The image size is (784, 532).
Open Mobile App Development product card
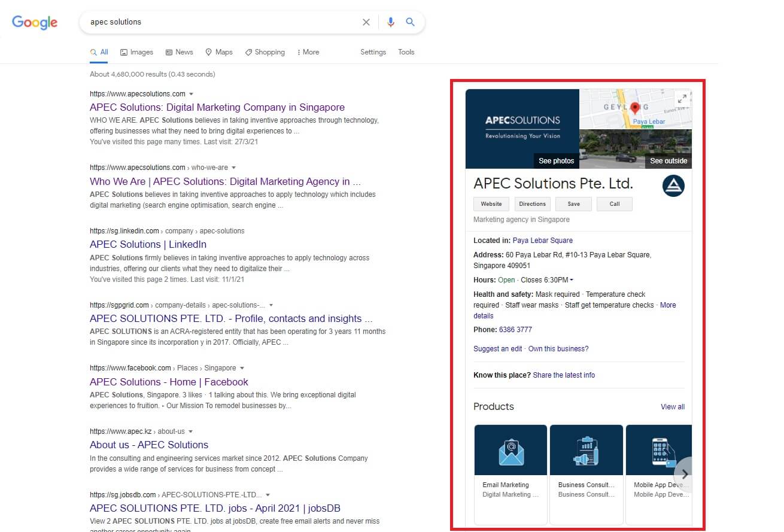(659, 475)
